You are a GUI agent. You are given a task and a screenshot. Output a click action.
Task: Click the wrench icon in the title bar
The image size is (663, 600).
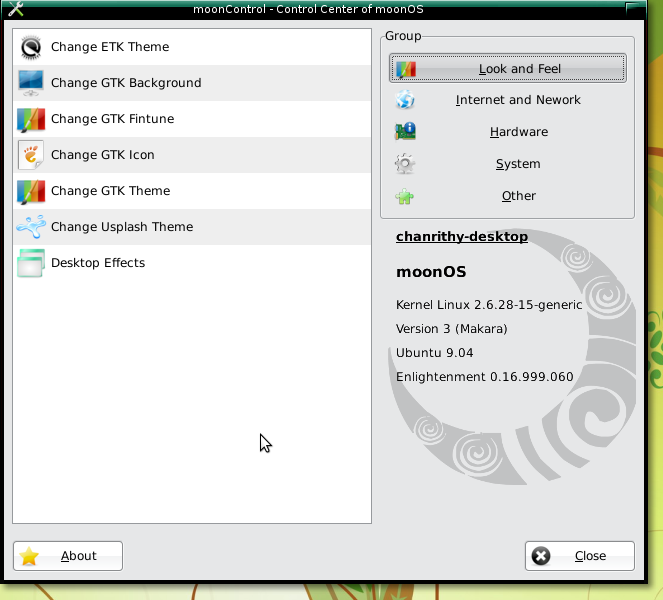(16, 8)
